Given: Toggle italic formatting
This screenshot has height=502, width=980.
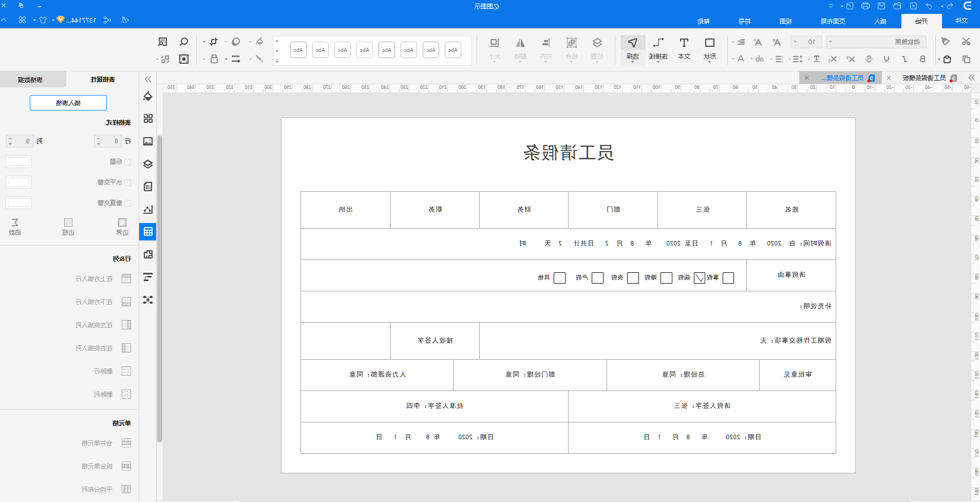Looking at the screenshot, I should (x=904, y=59).
